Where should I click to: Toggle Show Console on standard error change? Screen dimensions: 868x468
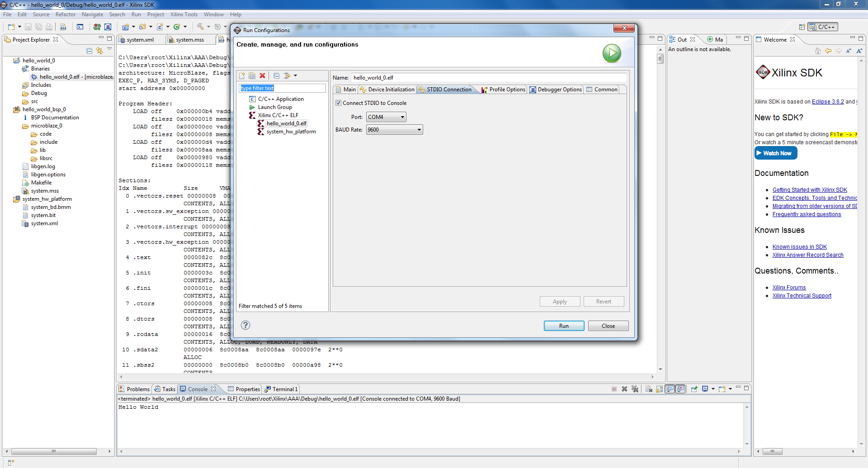[680, 389]
